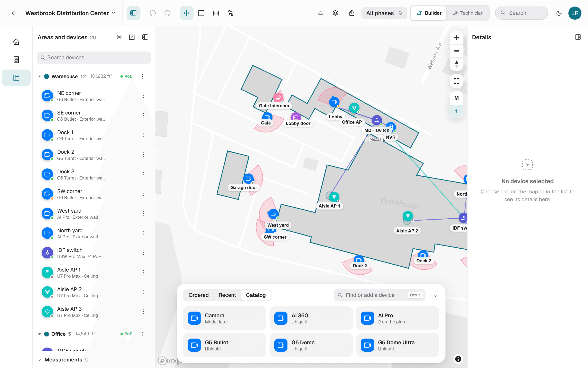This screenshot has width=588, height=368.
Task: Toggle multi-select checkbox in Areas and devices
Action: [x=132, y=37]
